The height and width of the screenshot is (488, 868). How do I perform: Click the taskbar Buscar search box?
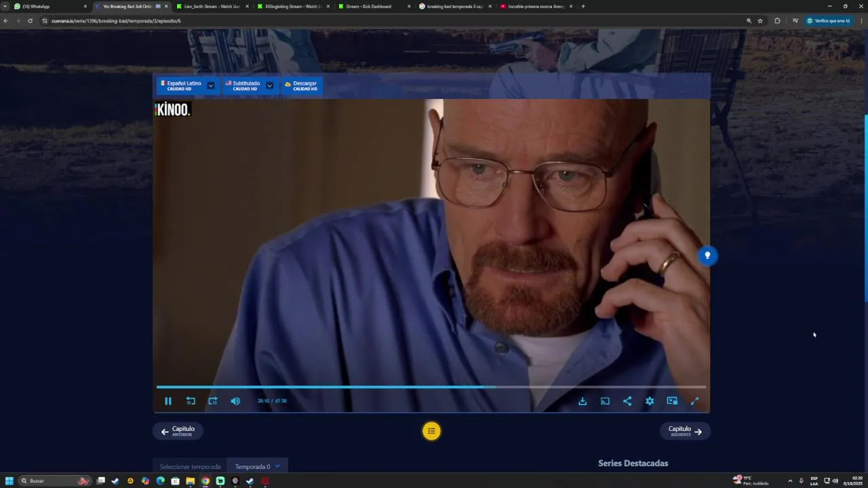coord(54,481)
